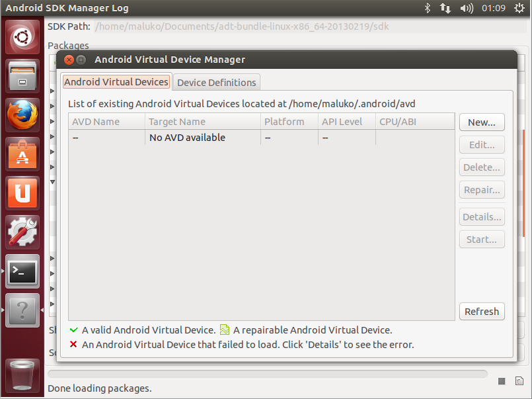Click the SDK Manager stop square icon
The image size is (532, 399).
point(502,381)
